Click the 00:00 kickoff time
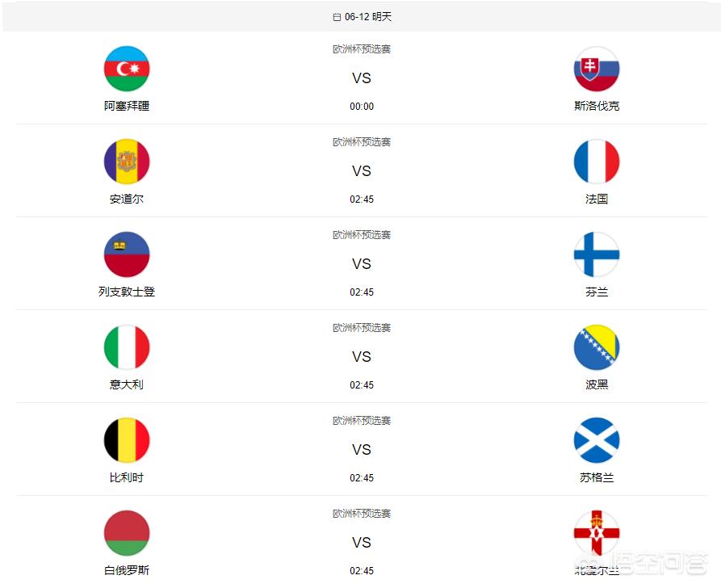 pyautogui.click(x=362, y=107)
